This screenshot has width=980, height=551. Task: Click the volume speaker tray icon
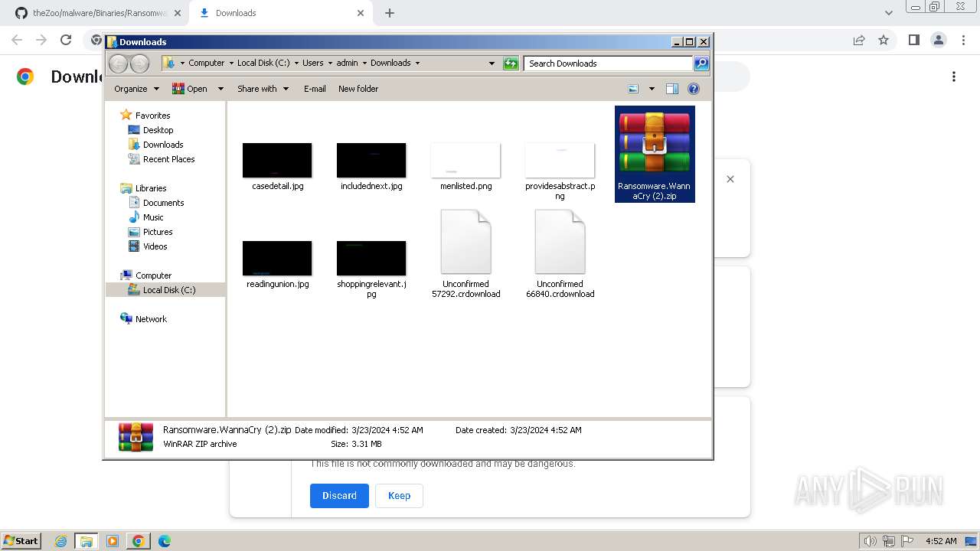click(x=870, y=541)
